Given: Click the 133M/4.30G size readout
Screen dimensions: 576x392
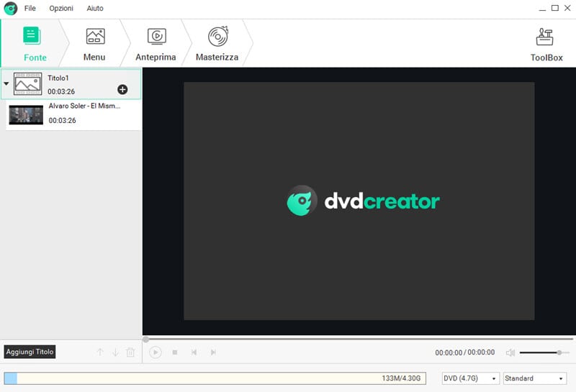Looking at the screenshot, I should [x=401, y=378].
